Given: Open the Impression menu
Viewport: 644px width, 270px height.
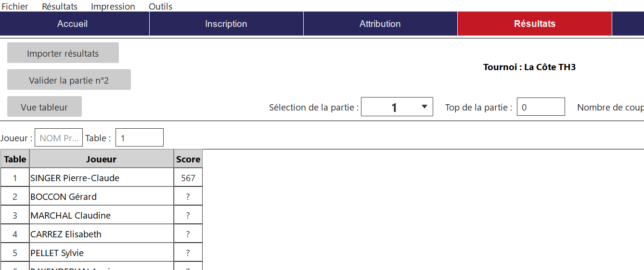Looking at the screenshot, I should click(x=113, y=6).
